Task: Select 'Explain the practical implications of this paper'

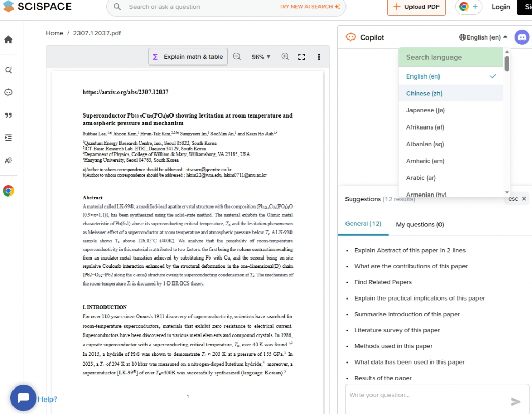Action: pyautogui.click(x=420, y=298)
